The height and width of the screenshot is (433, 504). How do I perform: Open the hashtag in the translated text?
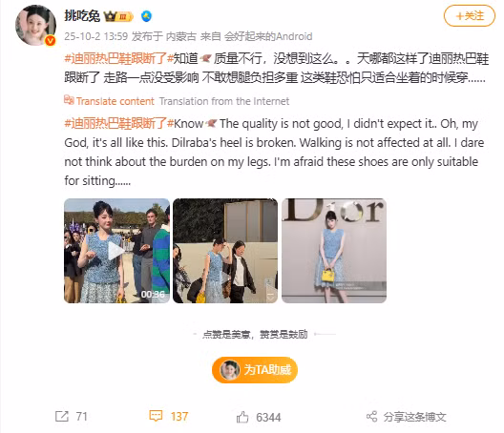tap(119, 123)
